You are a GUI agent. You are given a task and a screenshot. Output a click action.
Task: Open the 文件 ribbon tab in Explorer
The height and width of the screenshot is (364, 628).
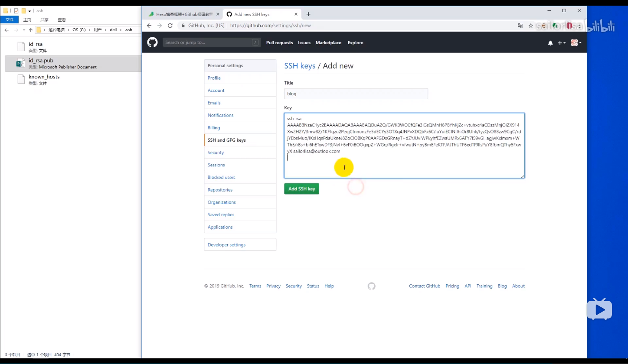[10, 19]
